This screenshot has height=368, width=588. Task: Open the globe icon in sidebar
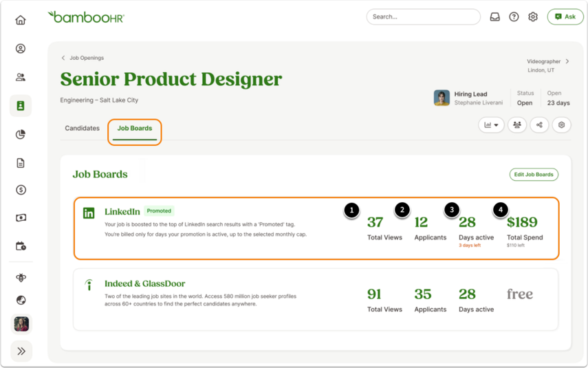click(21, 300)
